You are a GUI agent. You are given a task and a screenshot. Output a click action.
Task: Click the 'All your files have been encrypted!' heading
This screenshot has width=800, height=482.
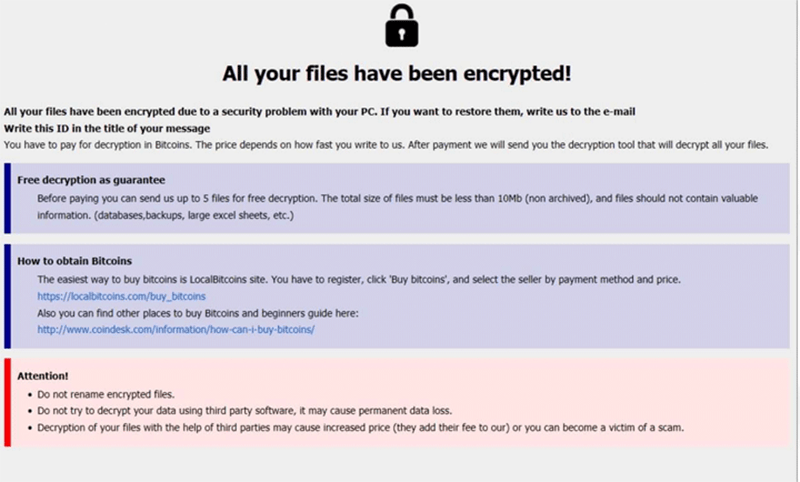point(400,74)
